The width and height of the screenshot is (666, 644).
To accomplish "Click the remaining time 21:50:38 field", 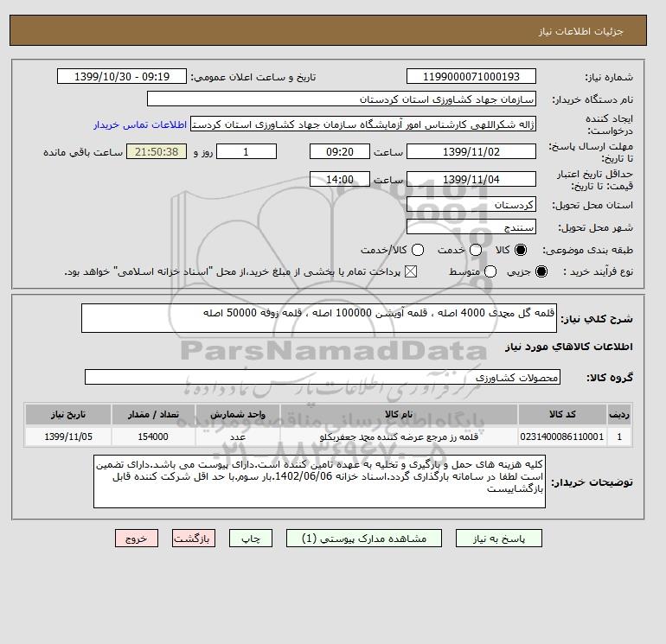I will (x=157, y=151).
